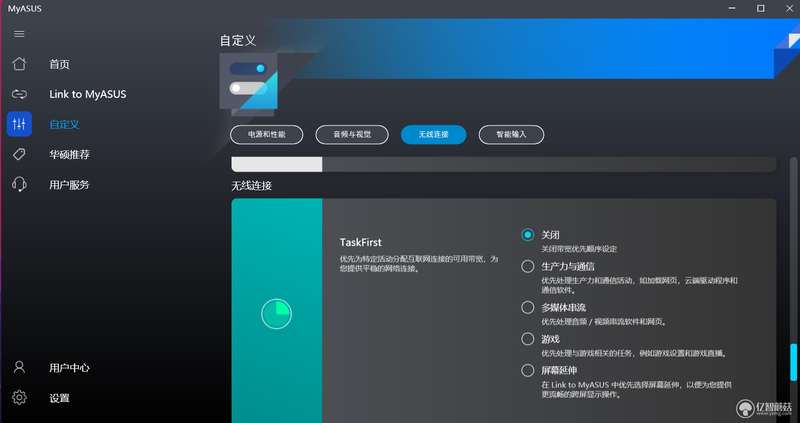800x423 pixels.
Task: Click the ASUS recommendations tag icon
Action: (19, 154)
